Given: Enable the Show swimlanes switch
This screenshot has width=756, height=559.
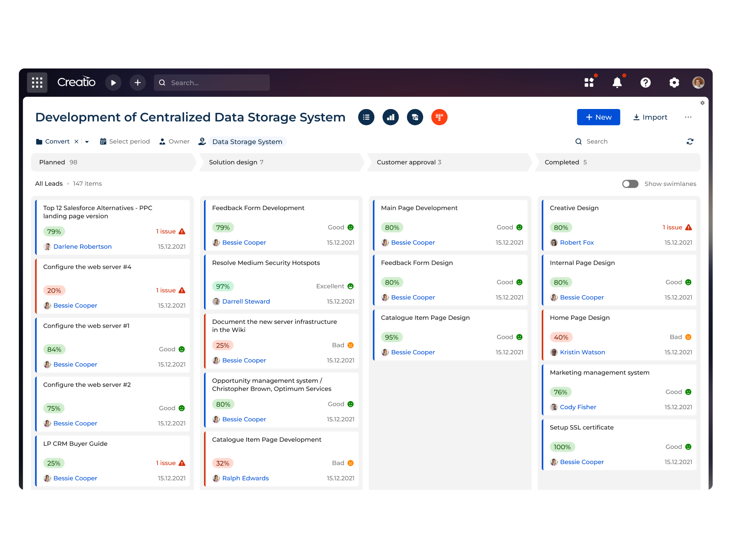Looking at the screenshot, I should coord(630,183).
